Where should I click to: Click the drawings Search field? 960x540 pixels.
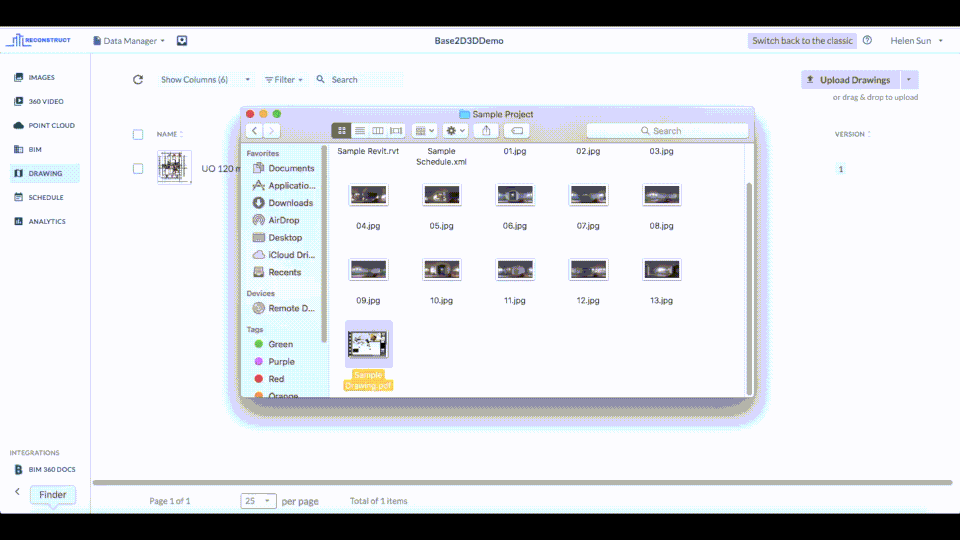pyautogui.click(x=359, y=80)
